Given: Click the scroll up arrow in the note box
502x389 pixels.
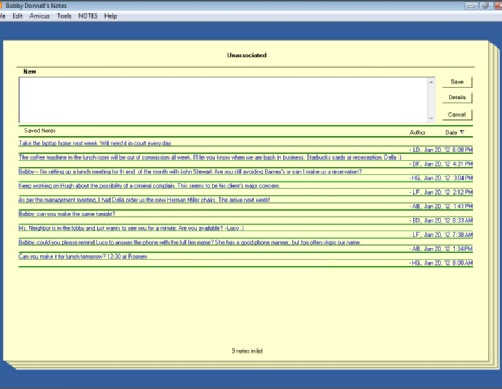Looking at the screenshot, I should pos(431,82).
